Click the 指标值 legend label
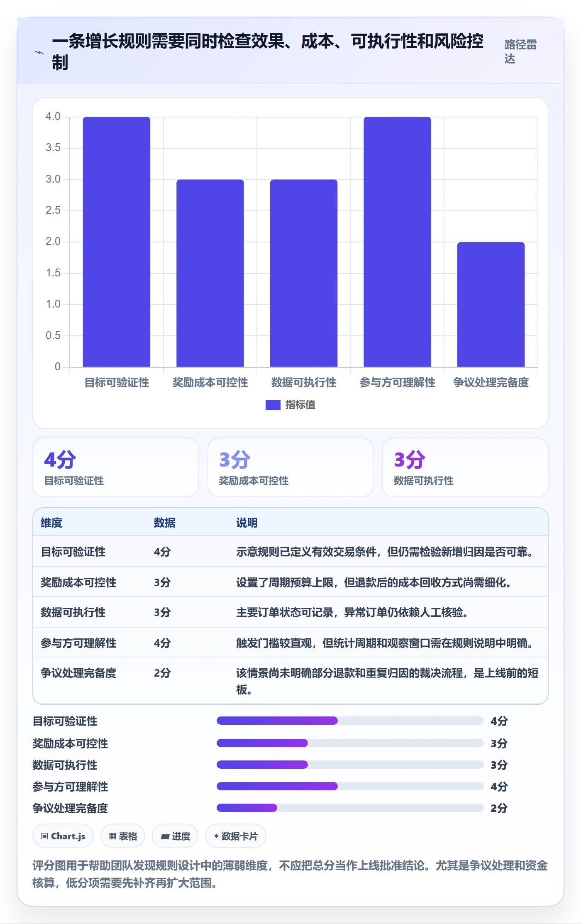The height and width of the screenshot is (924, 581). 300,405
